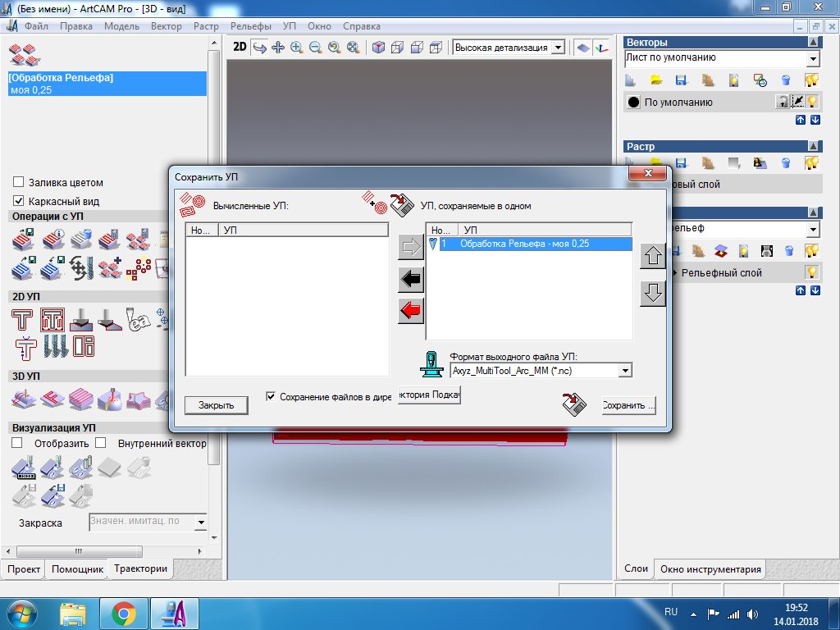Image resolution: width=840 pixels, height=630 pixels.
Task: Toggle Сохранение файлов в директорию checkbox
Action: pos(271,396)
